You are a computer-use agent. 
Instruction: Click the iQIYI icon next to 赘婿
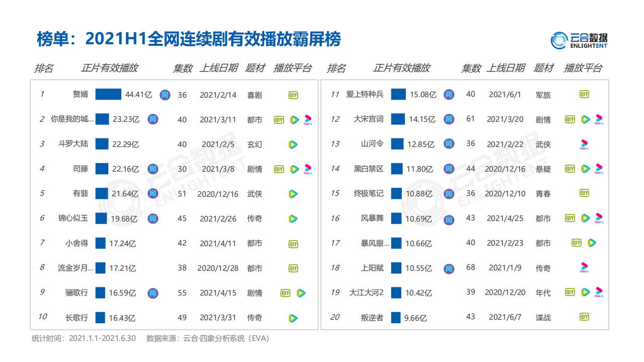(x=293, y=95)
